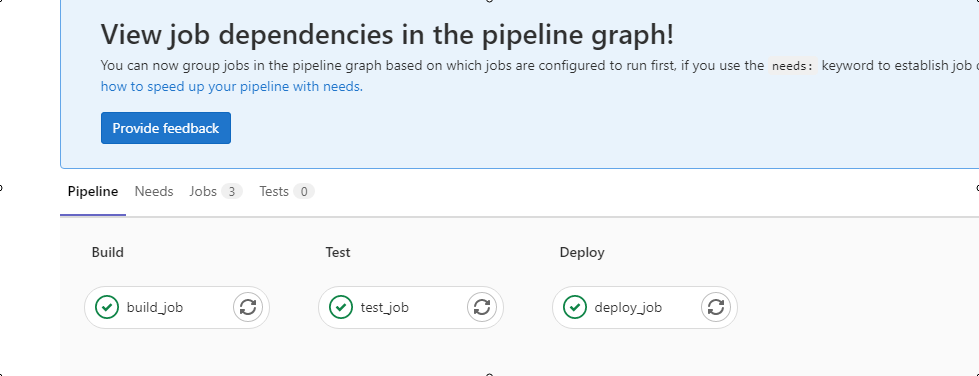Retry test_job with the refresh icon
The height and width of the screenshot is (376, 979).
[482, 307]
